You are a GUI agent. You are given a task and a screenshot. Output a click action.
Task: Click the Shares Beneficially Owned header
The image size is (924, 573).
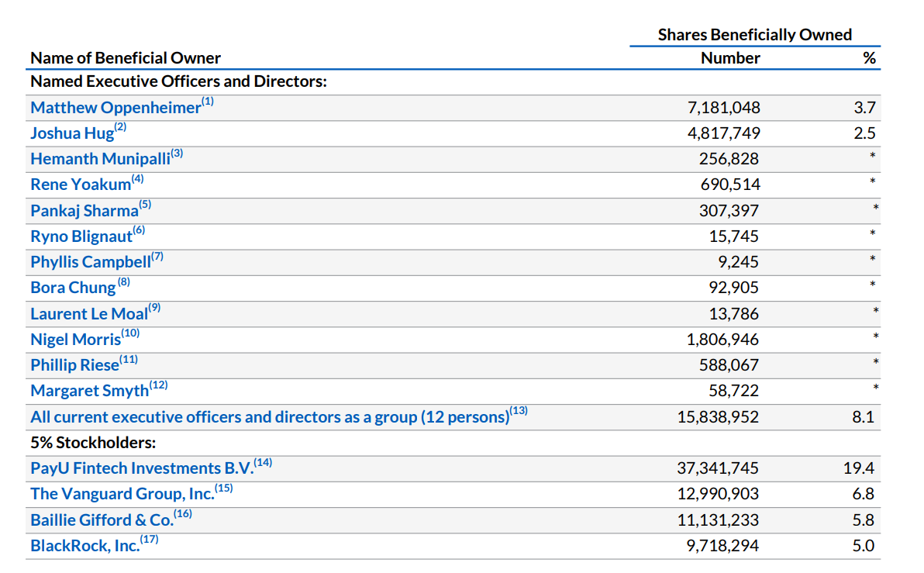point(755,35)
